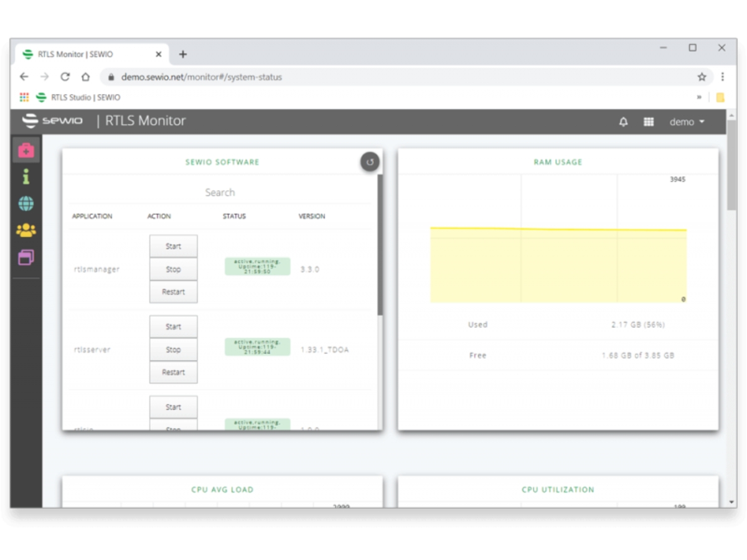Click the CPU AVG LOAD panel title
This screenshot has width=747, height=560.
click(x=222, y=490)
